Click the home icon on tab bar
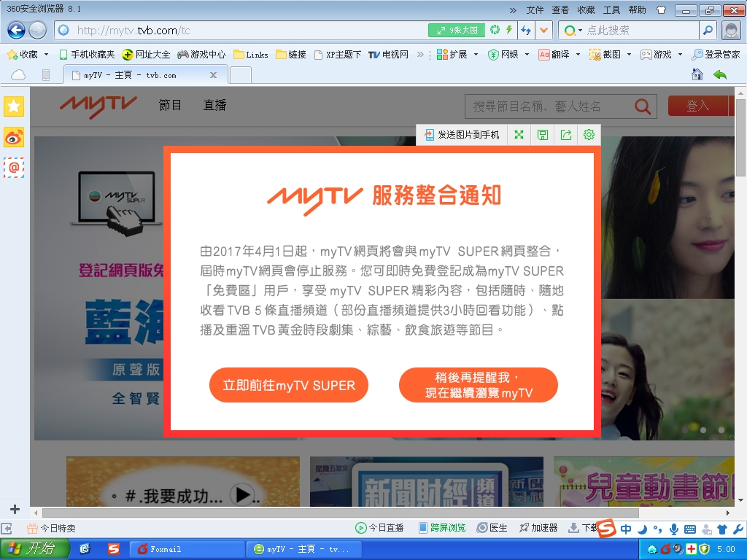 click(x=697, y=74)
